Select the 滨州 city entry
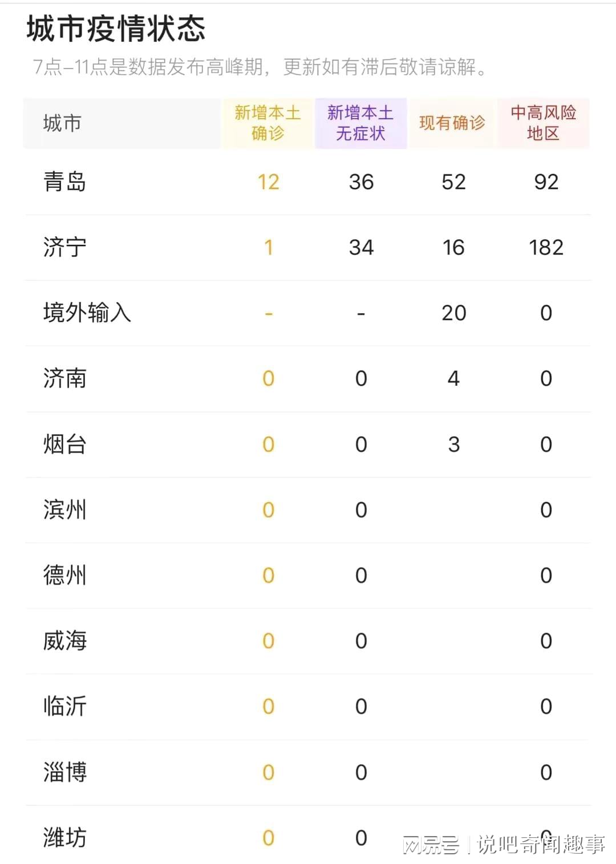The height and width of the screenshot is (864, 616). coord(64,510)
